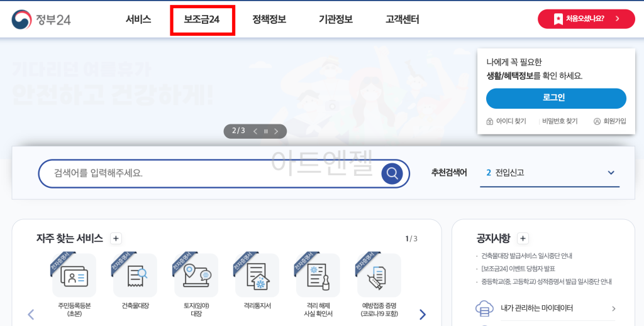Open the 보조금24 menu
The height and width of the screenshot is (326, 644).
point(202,19)
